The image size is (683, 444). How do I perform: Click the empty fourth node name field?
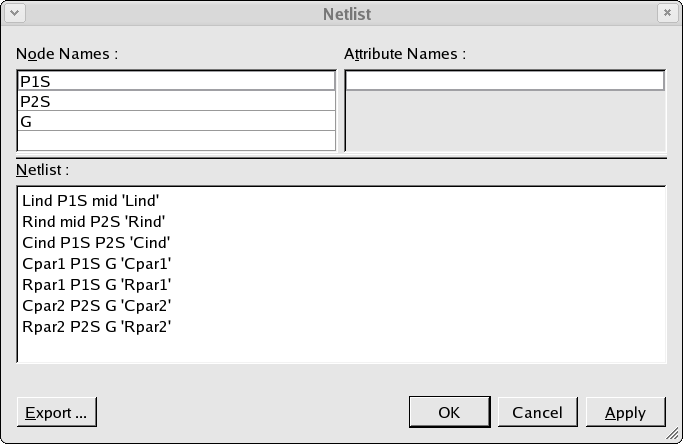176,141
